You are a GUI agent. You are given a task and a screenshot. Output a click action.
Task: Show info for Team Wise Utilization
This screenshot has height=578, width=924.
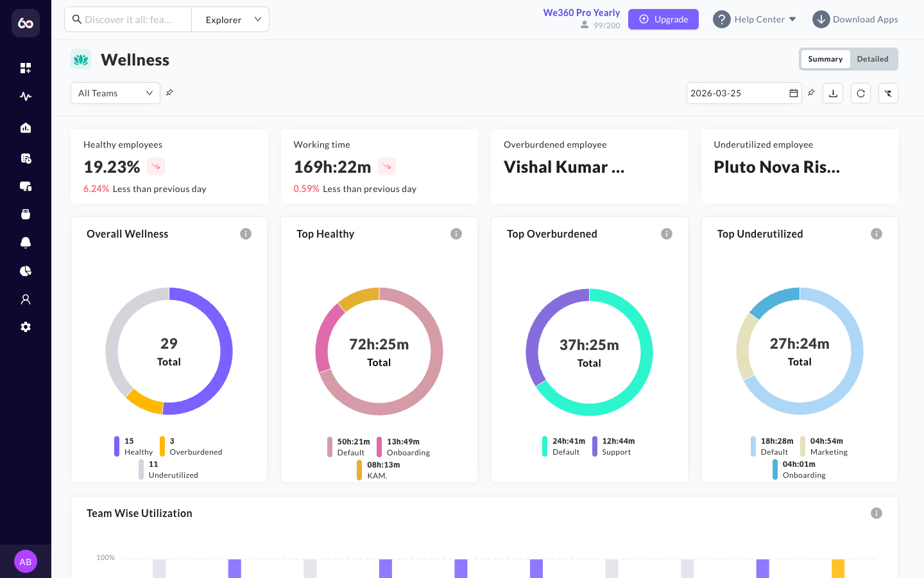tap(877, 513)
